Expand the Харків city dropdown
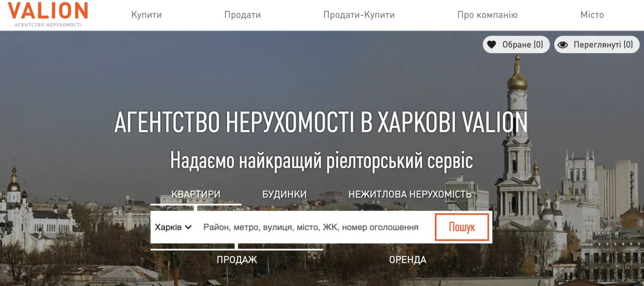644x286 pixels. click(173, 228)
